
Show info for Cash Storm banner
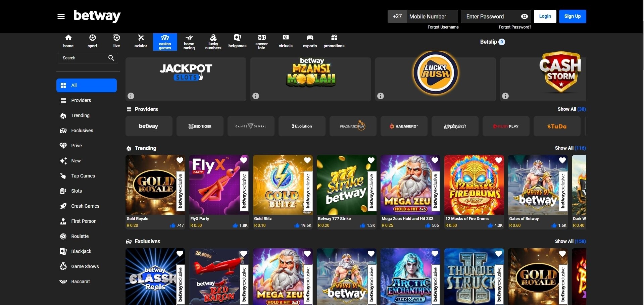tap(505, 96)
